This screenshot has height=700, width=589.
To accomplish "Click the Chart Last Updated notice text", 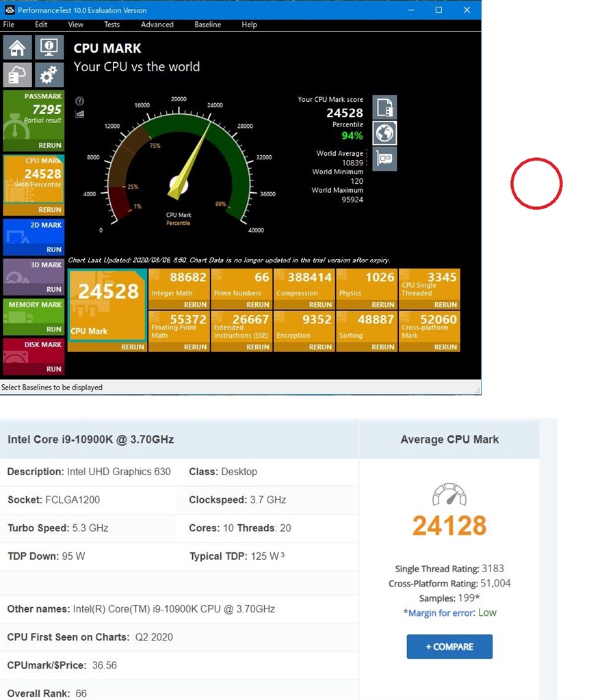I will (x=228, y=260).
